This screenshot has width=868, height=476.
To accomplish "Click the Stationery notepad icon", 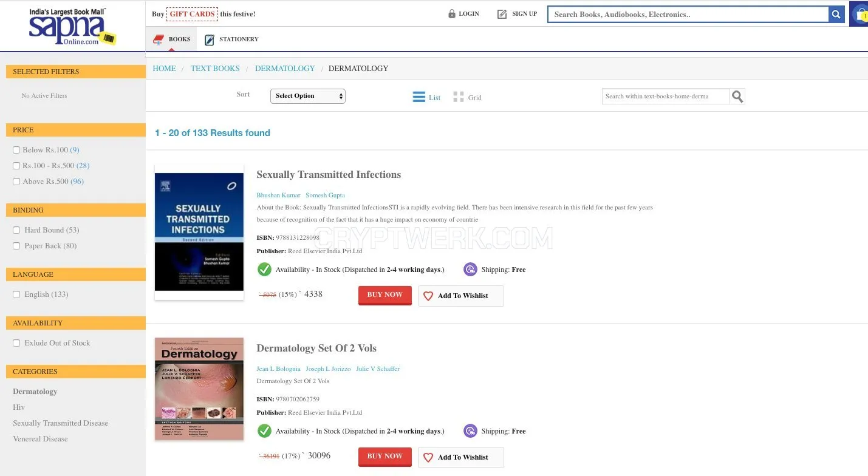I will point(210,39).
